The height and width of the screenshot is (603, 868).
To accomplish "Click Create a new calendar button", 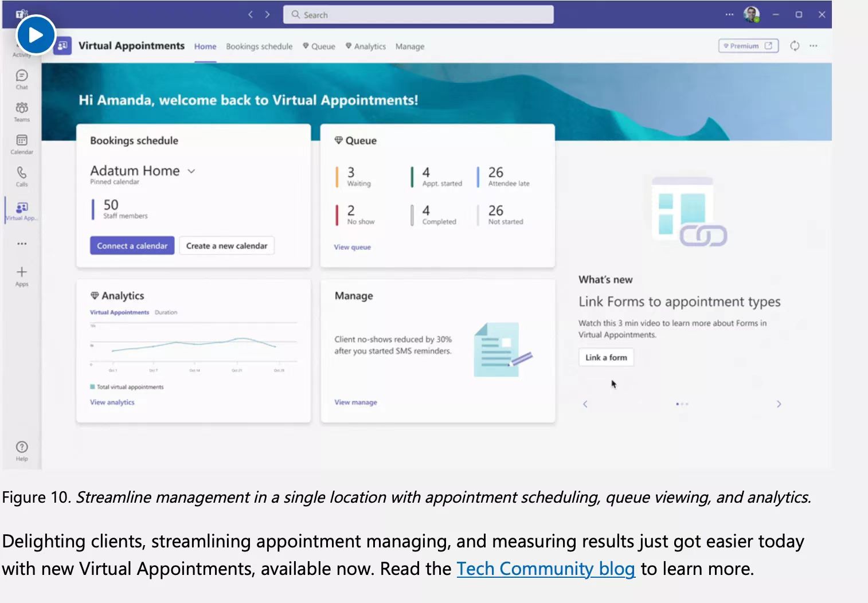I will [x=226, y=245].
